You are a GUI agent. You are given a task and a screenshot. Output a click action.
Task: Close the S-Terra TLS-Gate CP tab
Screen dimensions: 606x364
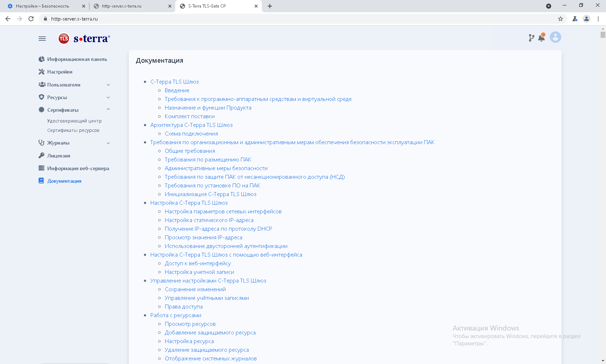click(x=256, y=6)
